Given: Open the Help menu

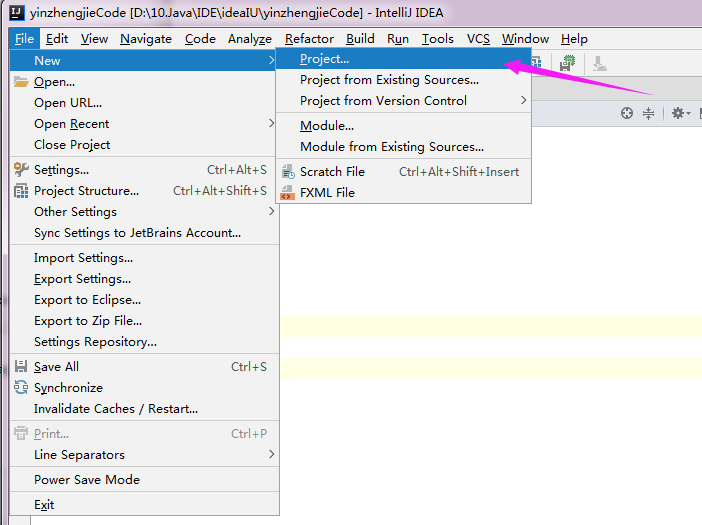Looking at the screenshot, I should [x=574, y=39].
